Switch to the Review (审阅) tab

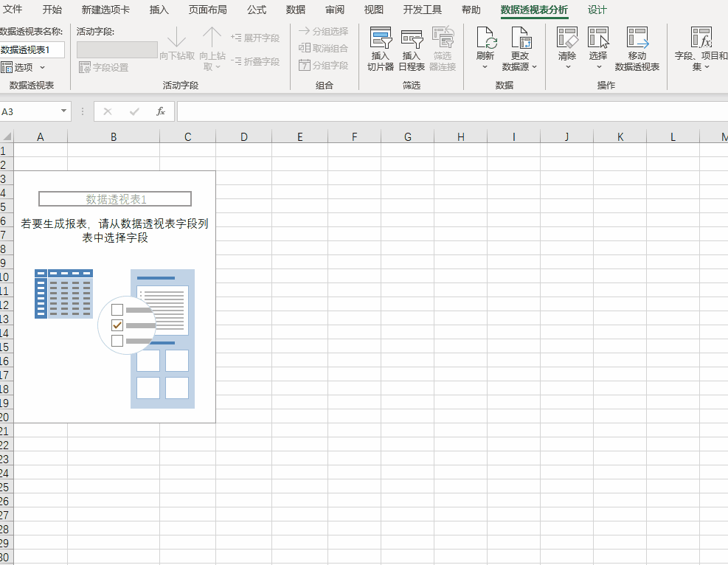click(335, 10)
